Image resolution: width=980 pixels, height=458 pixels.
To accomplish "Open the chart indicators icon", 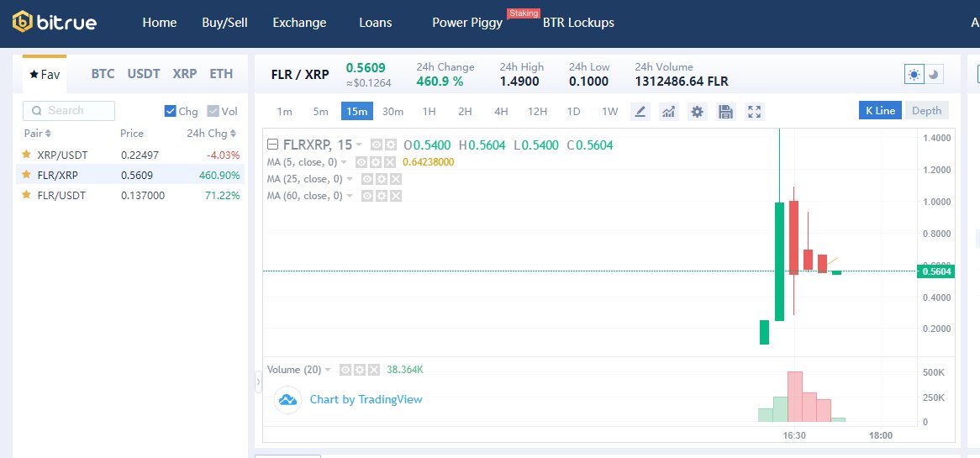I will pos(669,112).
